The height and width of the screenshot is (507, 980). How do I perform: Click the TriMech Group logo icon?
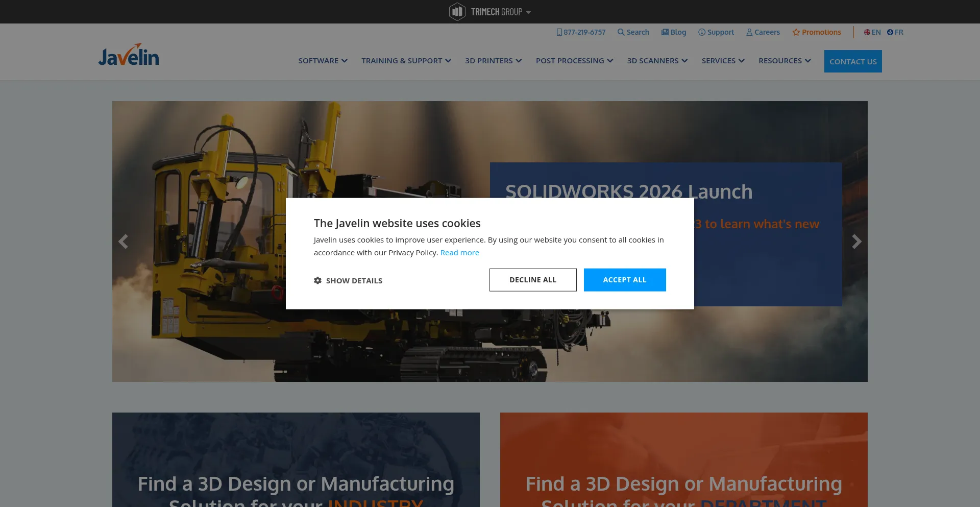point(457,12)
